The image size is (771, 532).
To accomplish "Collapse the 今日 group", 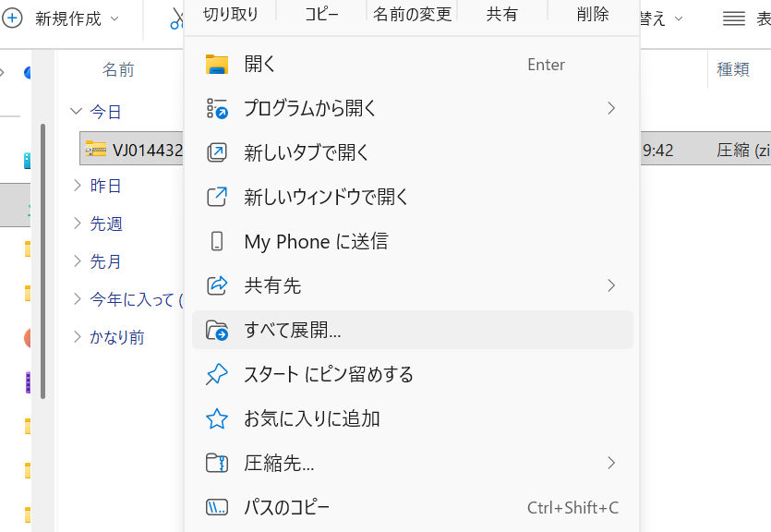I will 77,112.
